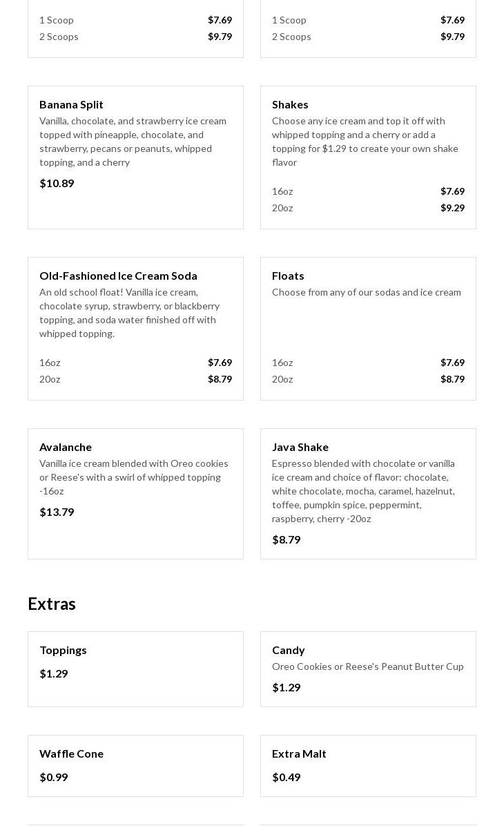This screenshot has width=504, height=826.
Task: Open the Avalanche menu item
Action: (x=66, y=447)
